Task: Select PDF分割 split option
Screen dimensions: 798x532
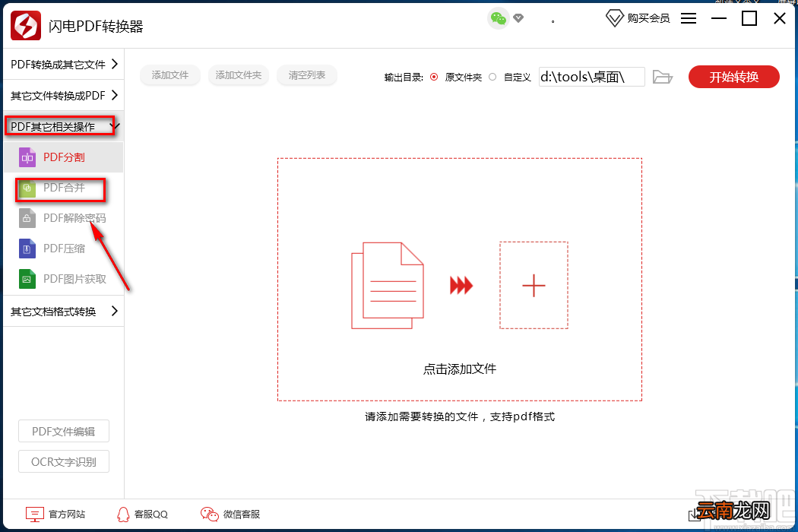Action: tap(64, 157)
